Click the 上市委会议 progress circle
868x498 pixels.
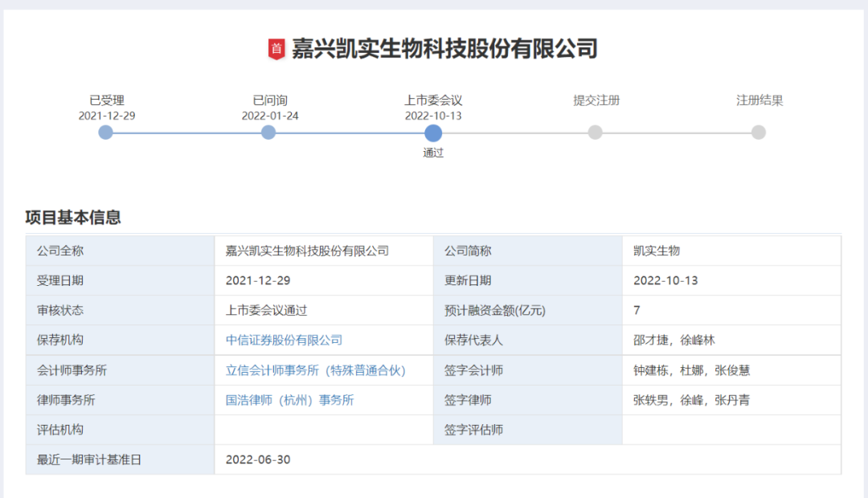433,133
